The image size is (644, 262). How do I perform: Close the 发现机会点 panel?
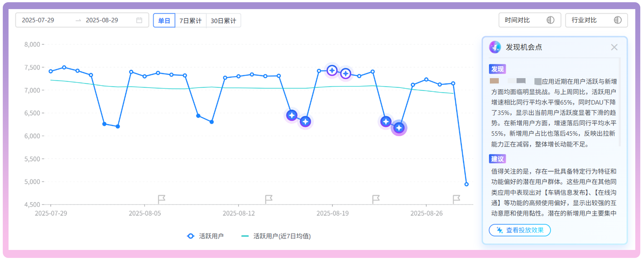click(614, 47)
